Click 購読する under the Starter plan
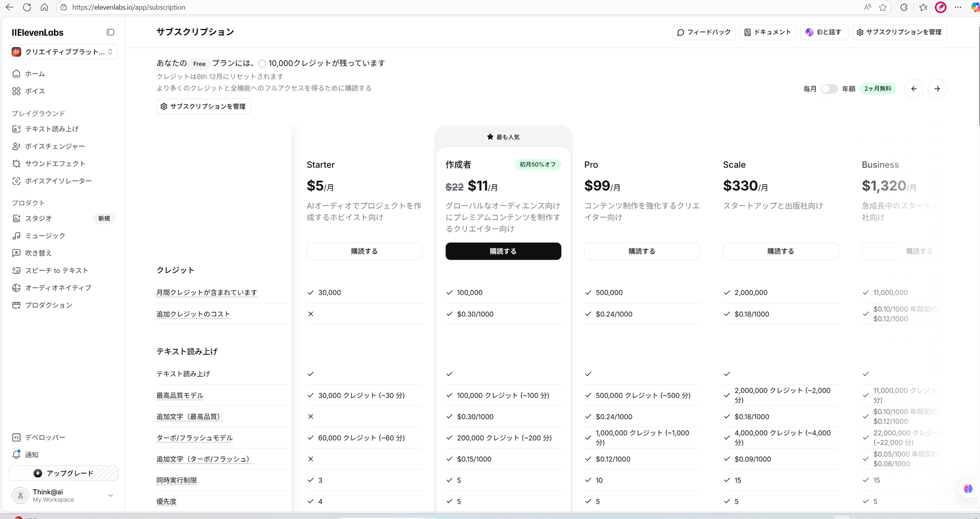The height and width of the screenshot is (519, 980). [x=364, y=251]
